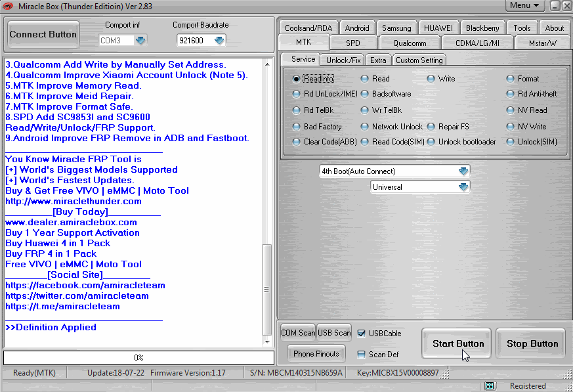Expand the Universal dropdown

tap(463, 187)
